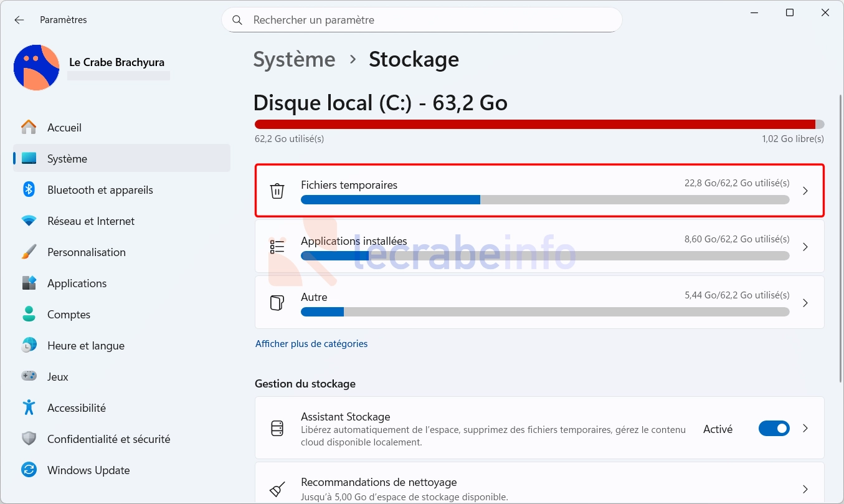
Task: Click the Disque local usage bar
Action: tap(539, 124)
